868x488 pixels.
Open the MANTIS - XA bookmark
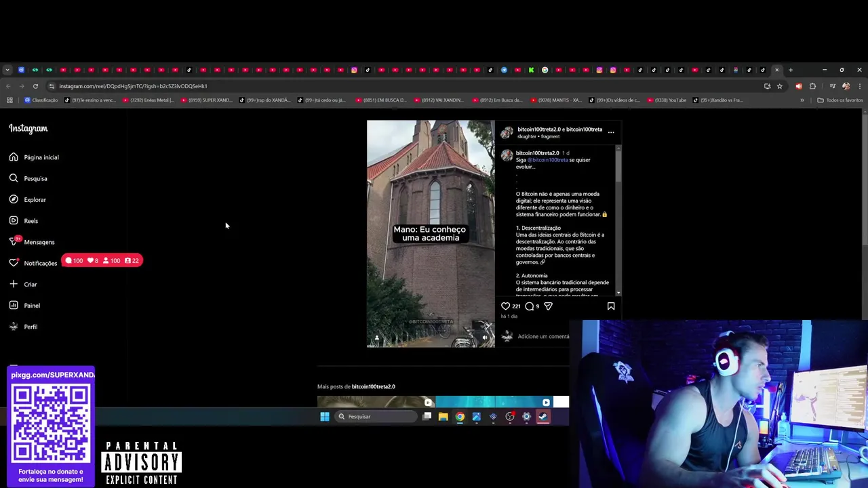[x=556, y=100]
